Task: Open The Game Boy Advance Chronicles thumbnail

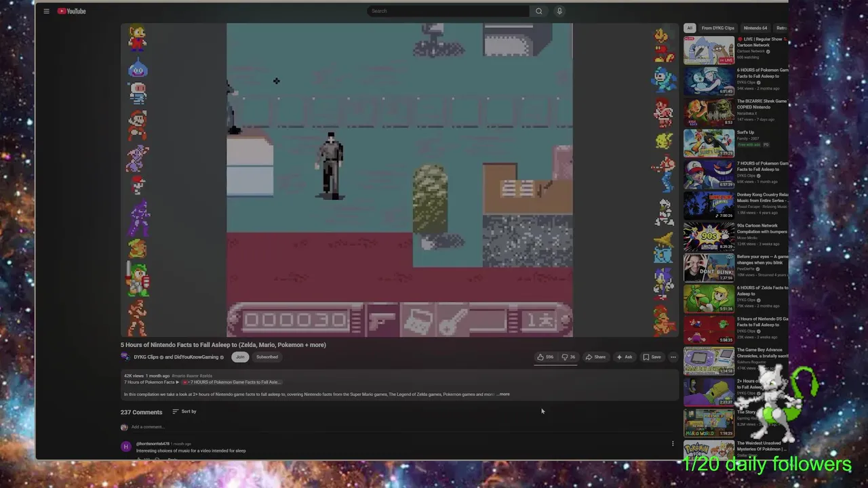Action: 709,361
